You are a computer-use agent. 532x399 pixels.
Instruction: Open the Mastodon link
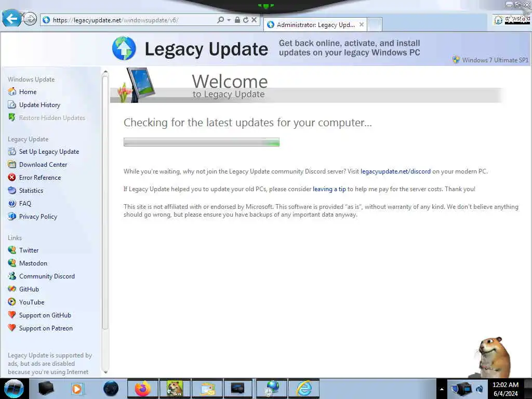coord(33,263)
